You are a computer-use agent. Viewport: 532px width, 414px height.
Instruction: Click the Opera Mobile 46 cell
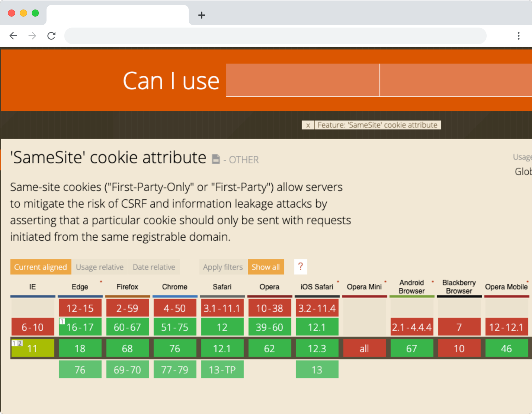coord(507,348)
